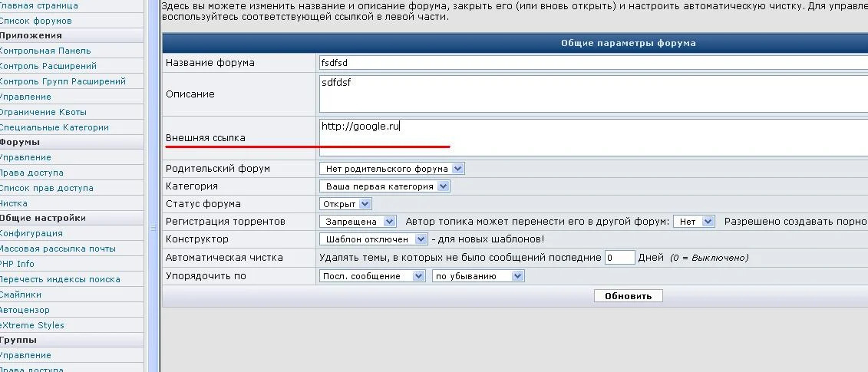Open the Родительский форум dropdown
This screenshot has height=372, width=868.
pos(392,168)
